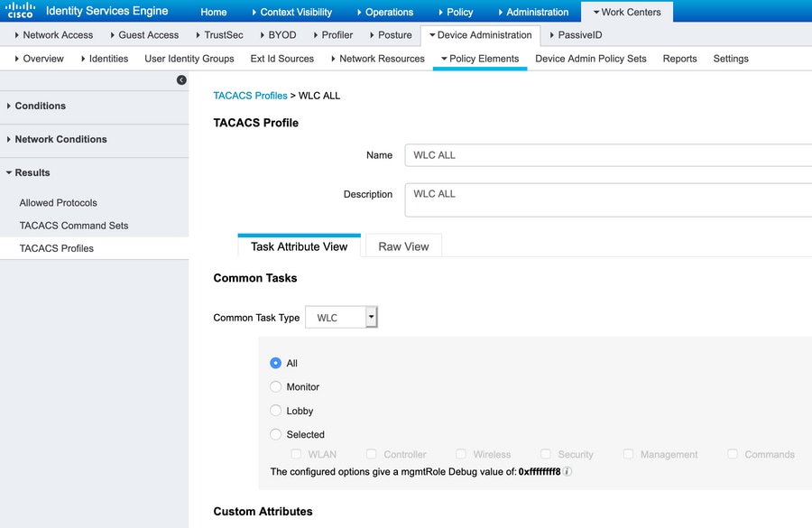Switch to the Task Attribute View tab
The width and height of the screenshot is (812, 528).
click(x=300, y=246)
